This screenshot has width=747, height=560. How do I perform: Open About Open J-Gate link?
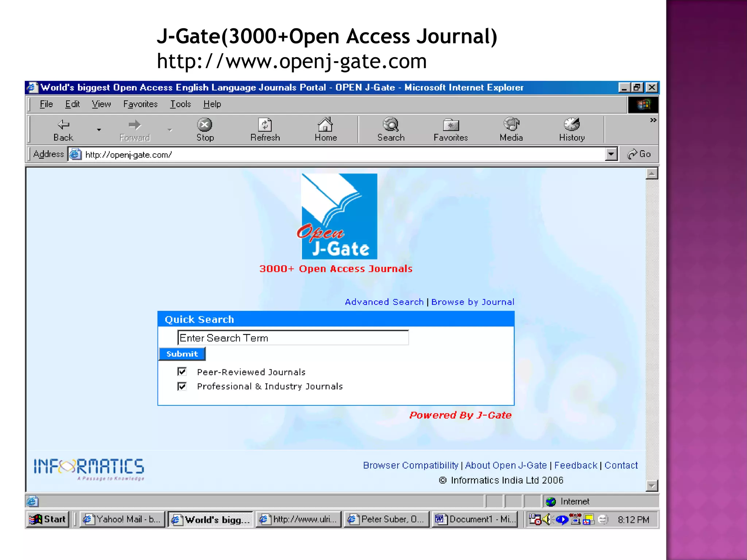tap(506, 466)
